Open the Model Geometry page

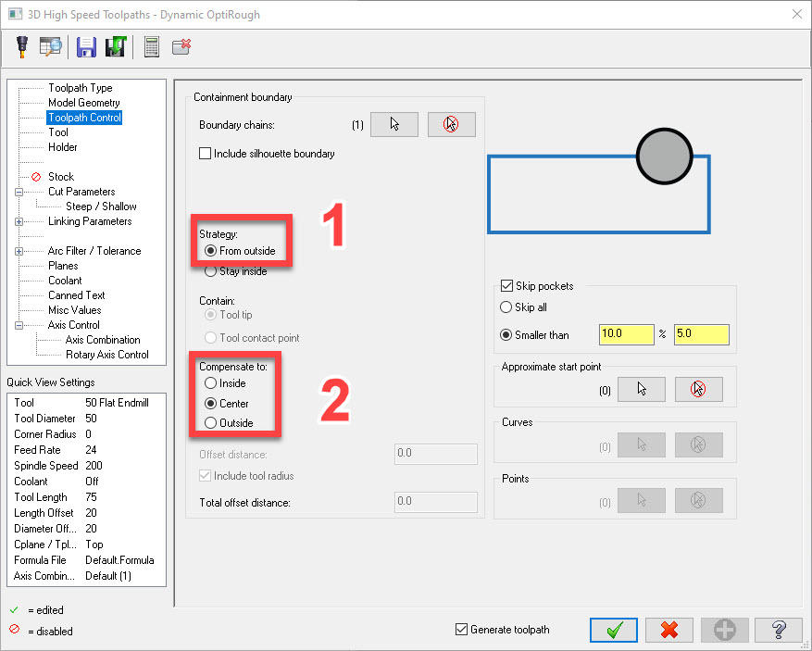click(x=83, y=103)
